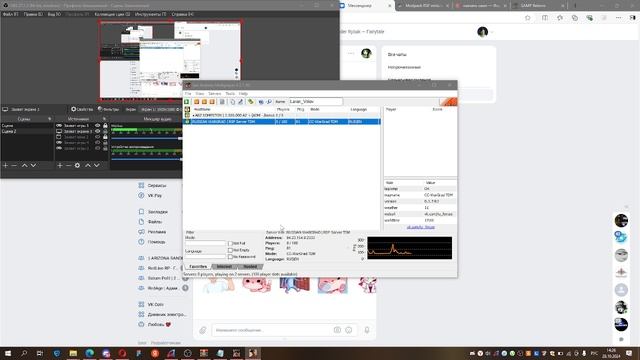Remove source with OBS sources minus button
This screenshot has height=360, width=640.
(68, 165)
